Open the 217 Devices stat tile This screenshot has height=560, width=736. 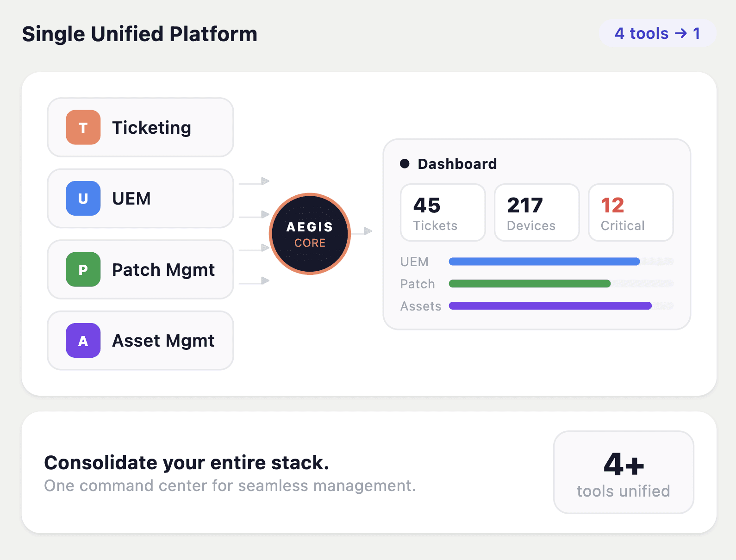pyautogui.click(x=536, y=213)
